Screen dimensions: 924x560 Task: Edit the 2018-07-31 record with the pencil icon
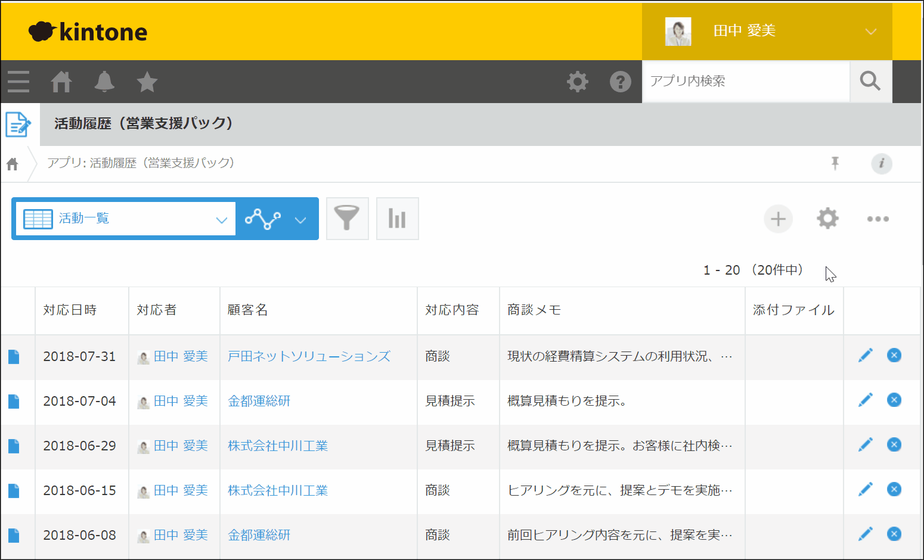[866, 354]
